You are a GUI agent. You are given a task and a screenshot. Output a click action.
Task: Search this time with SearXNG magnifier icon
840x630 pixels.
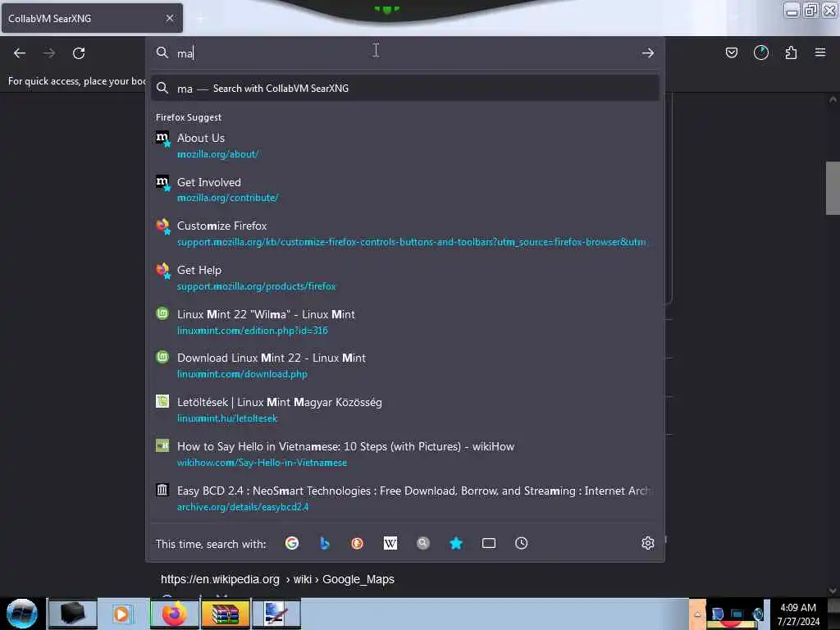click(423, 543)
